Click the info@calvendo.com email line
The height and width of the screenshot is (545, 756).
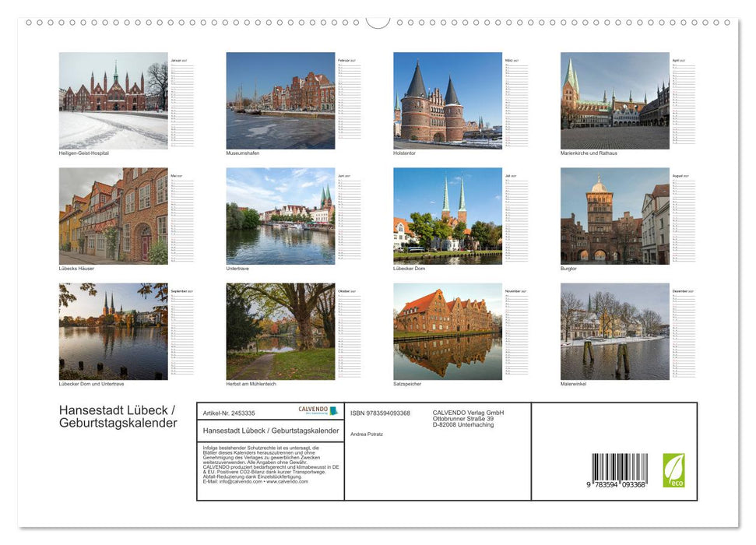255,481
